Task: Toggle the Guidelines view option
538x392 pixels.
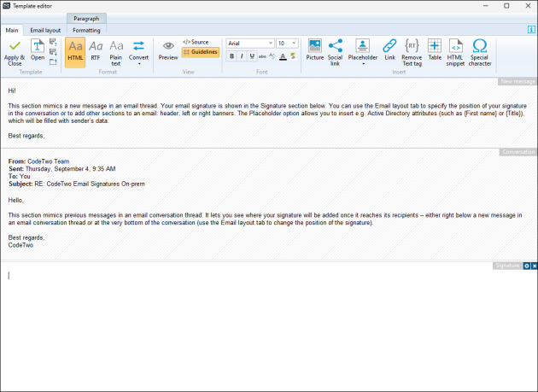Action: click(201, 52)
